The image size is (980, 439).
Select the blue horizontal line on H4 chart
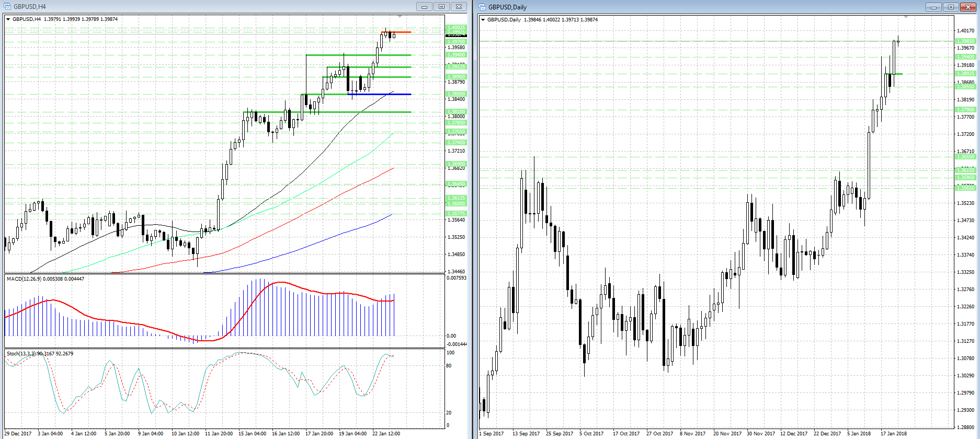point(379,94)
